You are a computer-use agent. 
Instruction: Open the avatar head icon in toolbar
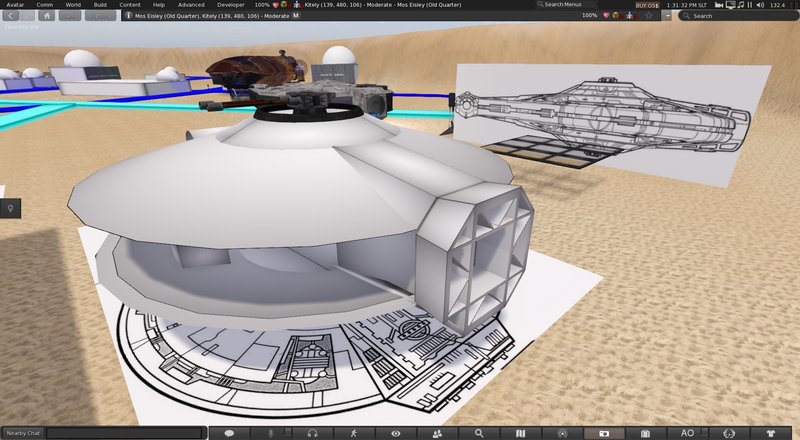pyautogui.click(x=729, y=433)
